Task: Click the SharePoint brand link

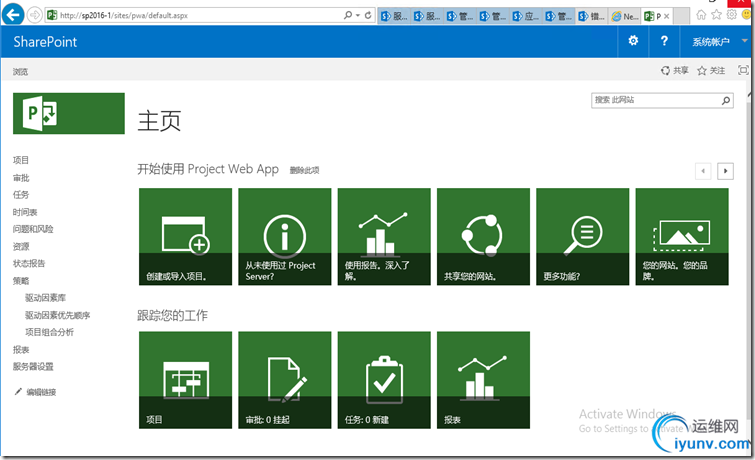Action: (x=45, y=42)
